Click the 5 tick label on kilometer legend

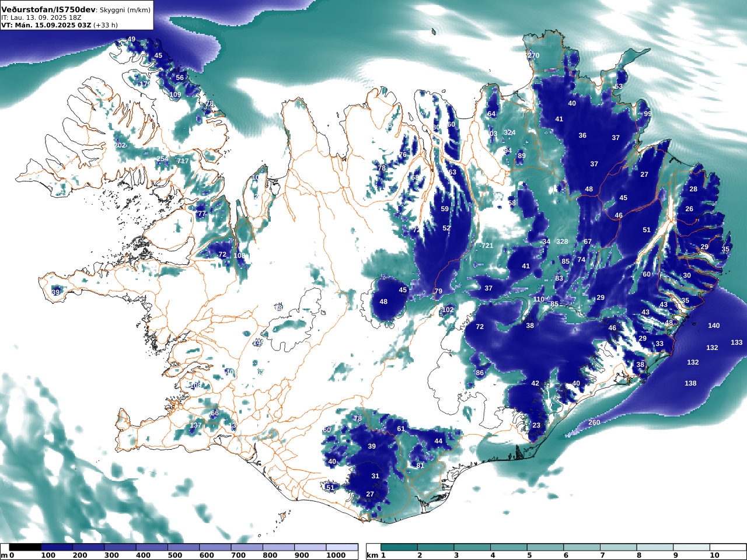[529, 555]
